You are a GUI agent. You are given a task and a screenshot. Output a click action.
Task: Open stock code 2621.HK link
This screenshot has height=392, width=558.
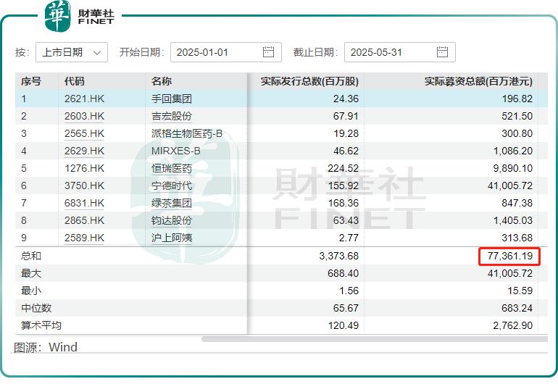point(84,99)
